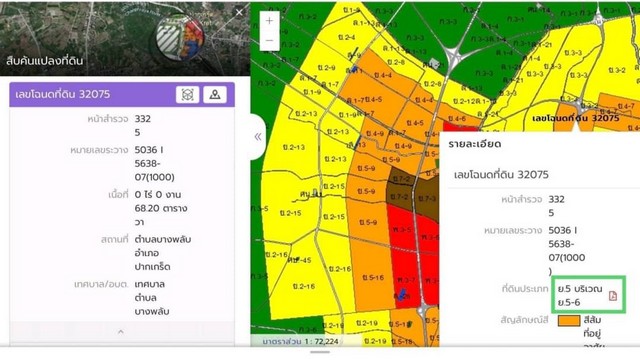
Task: Zoom out with the map minus button
Action: (269, 40)
